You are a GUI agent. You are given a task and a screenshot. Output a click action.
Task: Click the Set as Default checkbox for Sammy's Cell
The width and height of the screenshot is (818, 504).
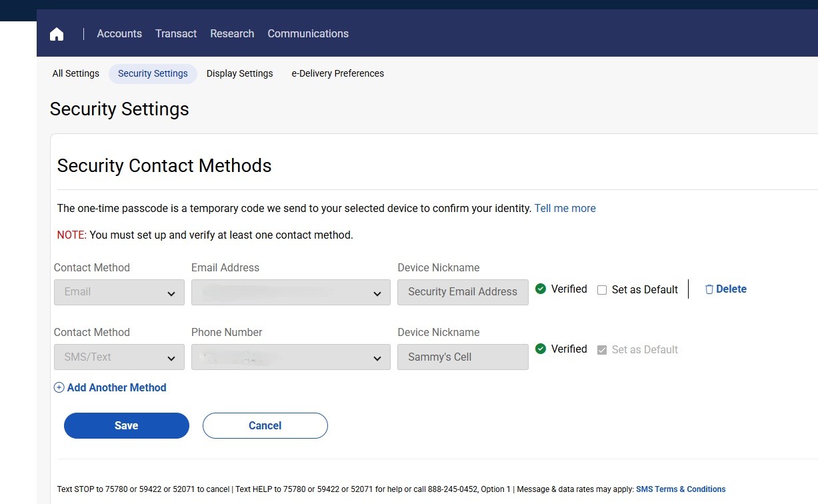602,349
